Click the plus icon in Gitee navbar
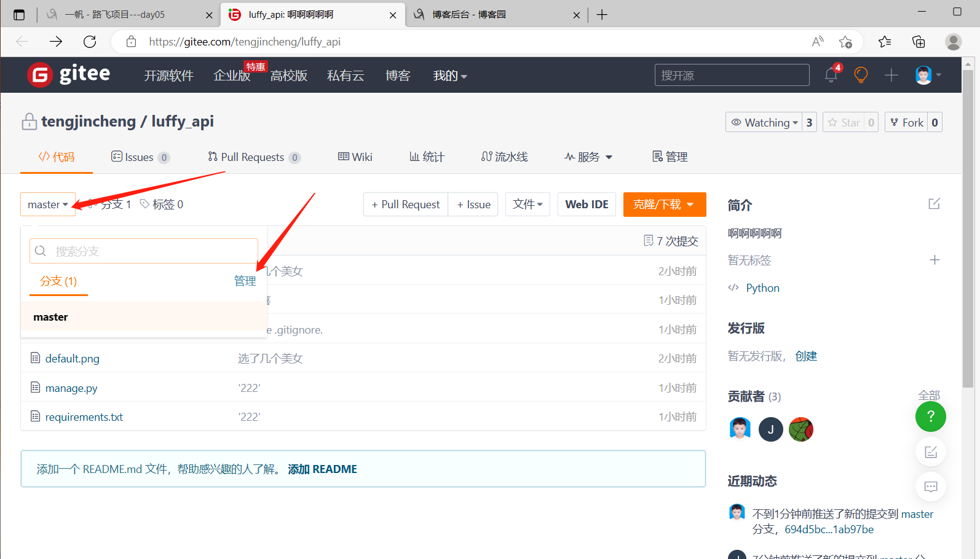The image size is (980, 559). pos(891,75)
